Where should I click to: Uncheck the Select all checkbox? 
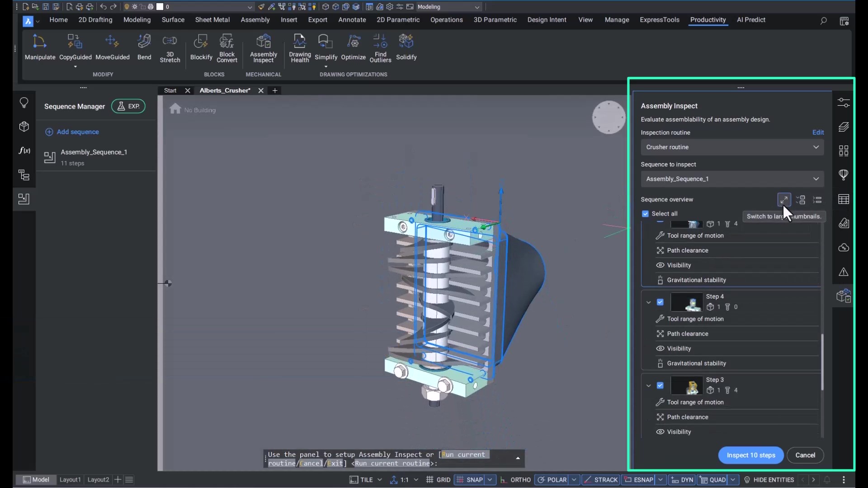point(645,214)
